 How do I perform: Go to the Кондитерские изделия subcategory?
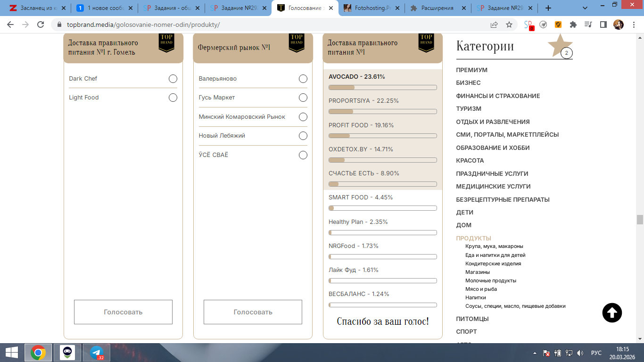pyautogui.click(x=493, y=263)
